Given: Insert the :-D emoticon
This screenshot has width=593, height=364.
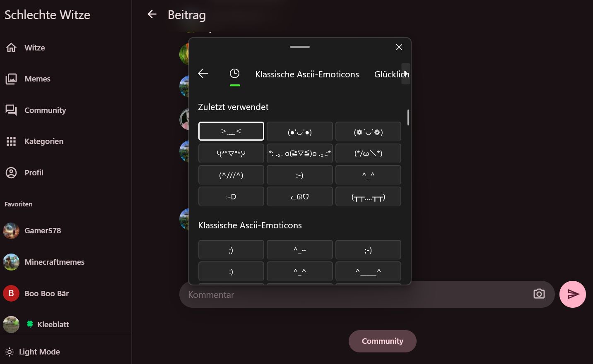Looking at the screenshot, I should coord(231,197).
